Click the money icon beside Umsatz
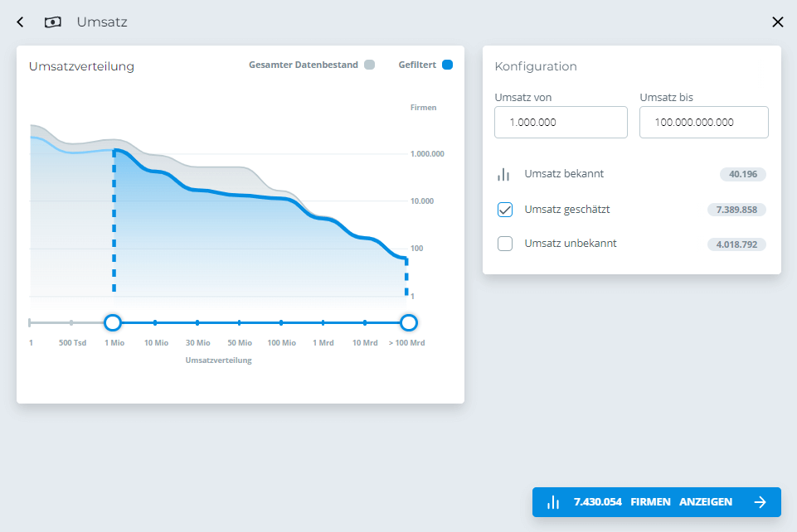 pos(53,22)
